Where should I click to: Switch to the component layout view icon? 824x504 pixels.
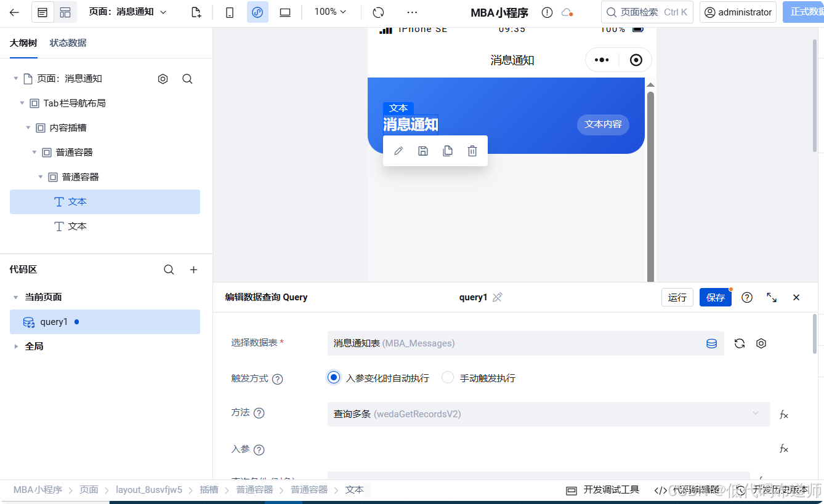tap(65, 12)
